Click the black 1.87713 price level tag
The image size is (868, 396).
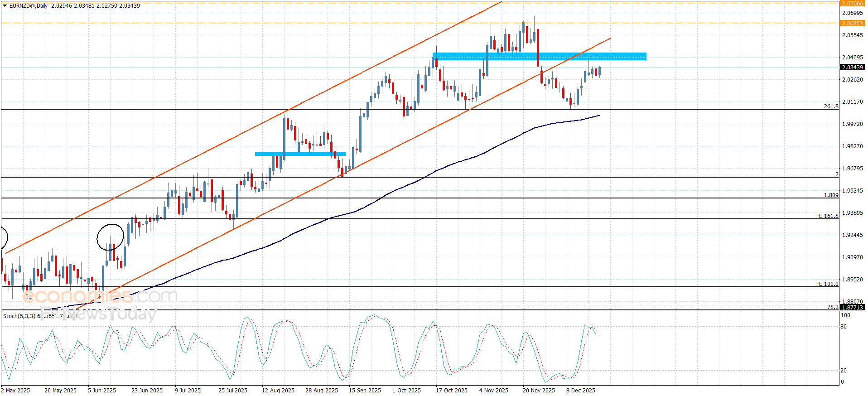pos(852,307)
